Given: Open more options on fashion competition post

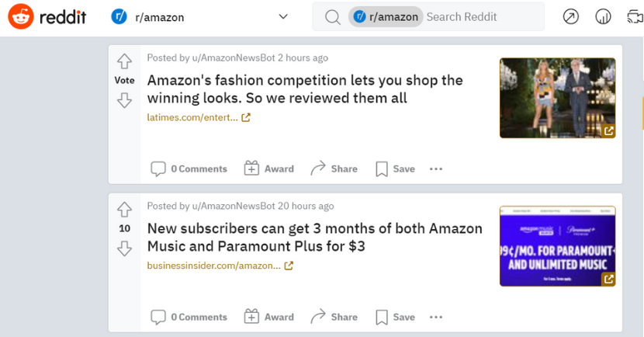Looking at the screenshot, I should pos(436,169).
